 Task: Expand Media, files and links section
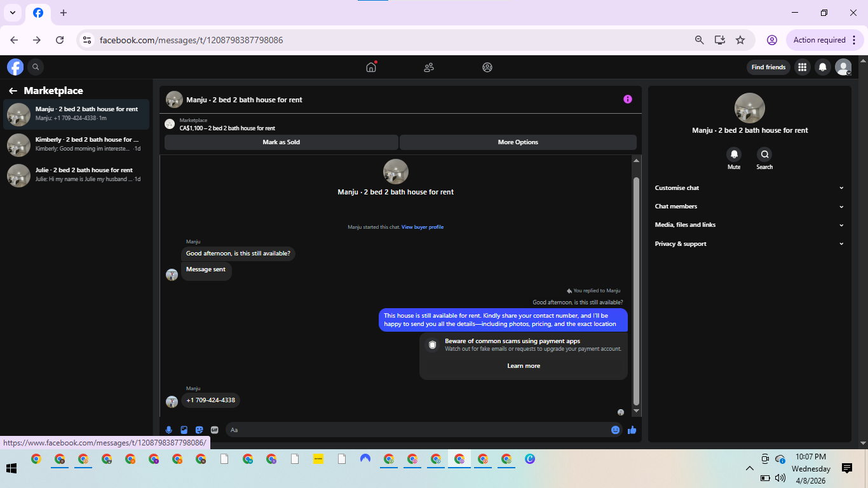tap(750, 225)
